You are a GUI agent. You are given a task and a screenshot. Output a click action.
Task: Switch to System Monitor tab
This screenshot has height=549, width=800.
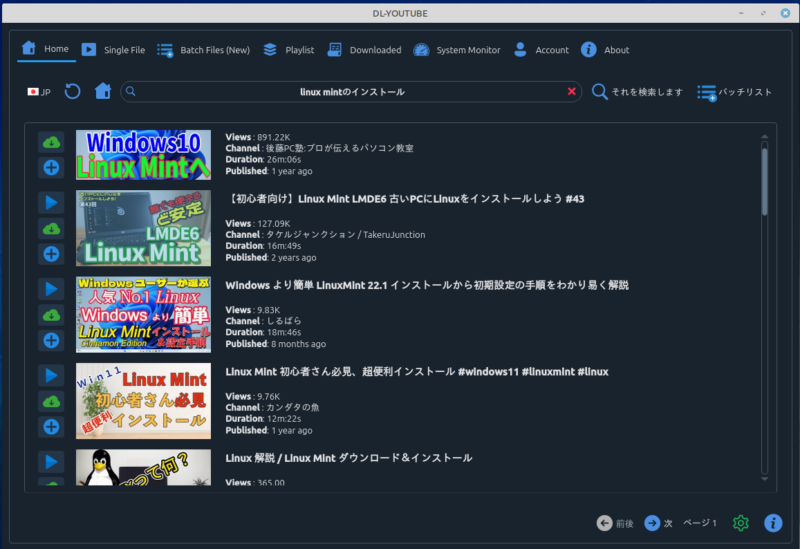[457, 50]
